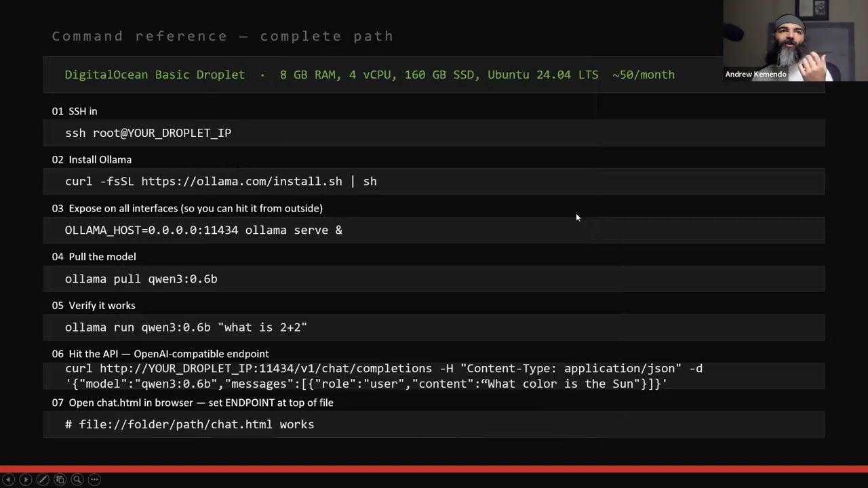Click the 'ollama run qwen3:0.6b' command
The width and height of the screenshot is (868, 488).
tap(186, 327)
